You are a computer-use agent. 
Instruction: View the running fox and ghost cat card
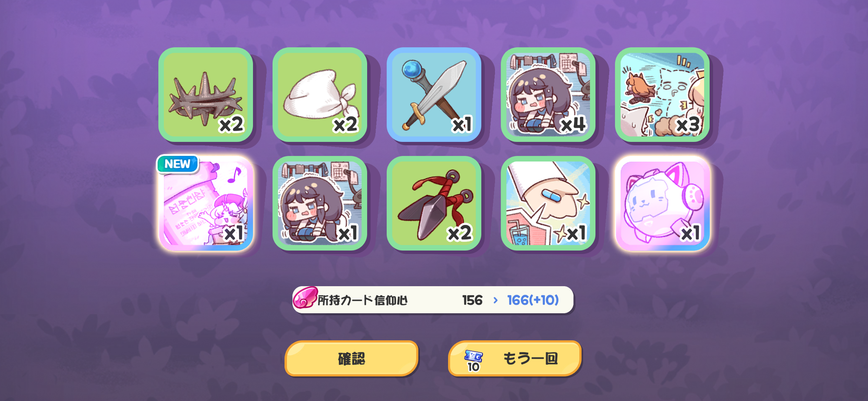(662, 95)
